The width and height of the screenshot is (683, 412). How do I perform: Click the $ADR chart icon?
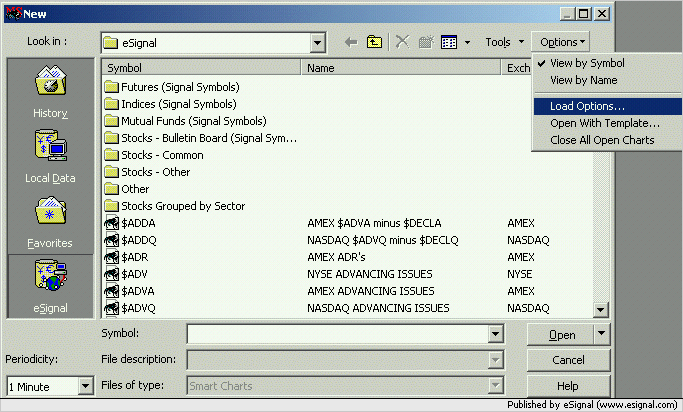pyautogui.click(x=112, y=257)
